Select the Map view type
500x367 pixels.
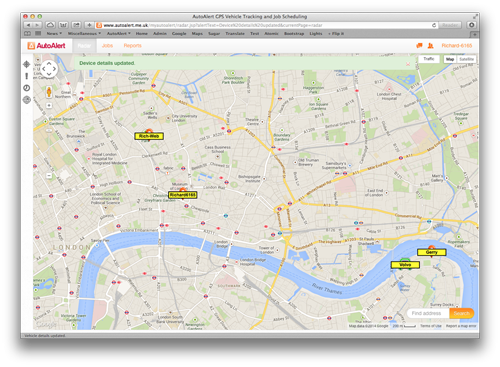point(450,59)
